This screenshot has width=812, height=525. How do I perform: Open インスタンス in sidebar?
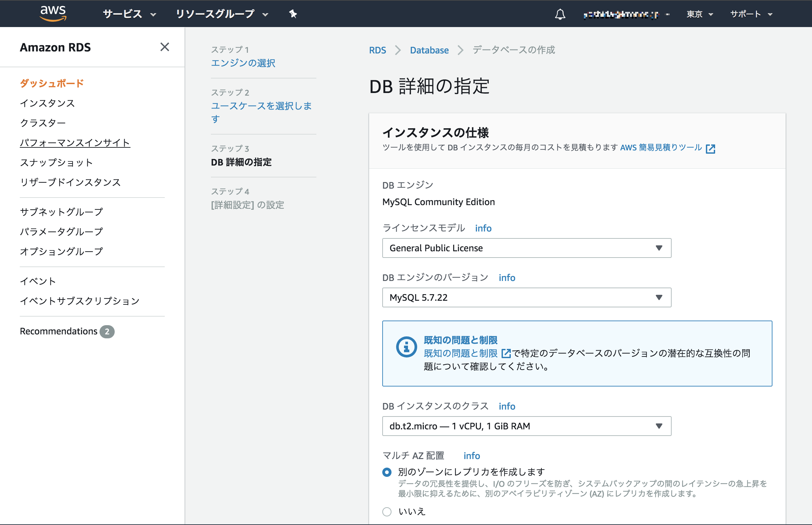(47, 103)
